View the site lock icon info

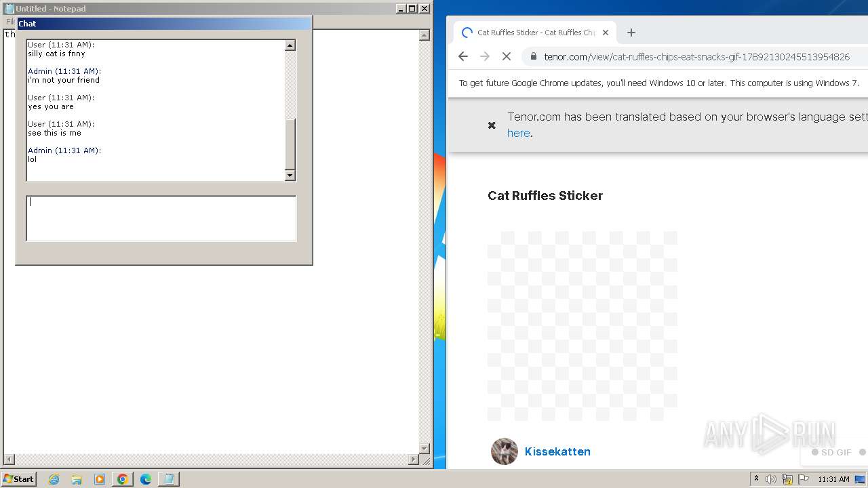(x=534, y=56)
